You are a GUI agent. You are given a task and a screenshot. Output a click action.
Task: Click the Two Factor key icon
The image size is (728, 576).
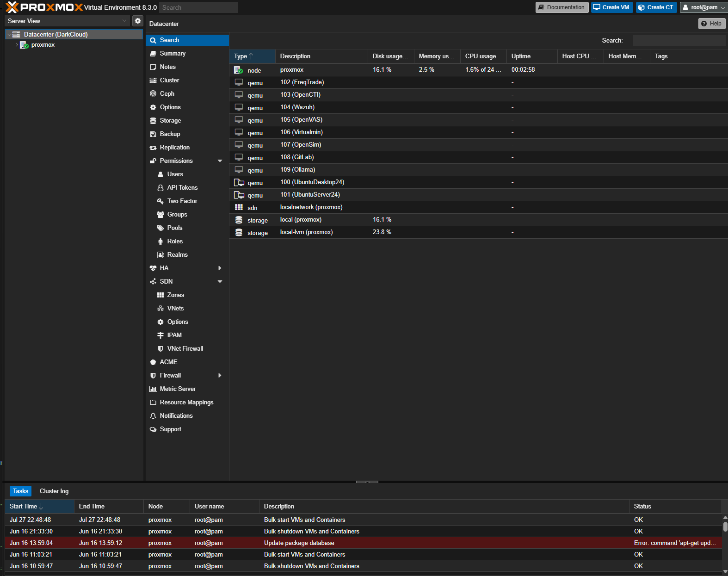pyautogui.click(x=160, y=201)
